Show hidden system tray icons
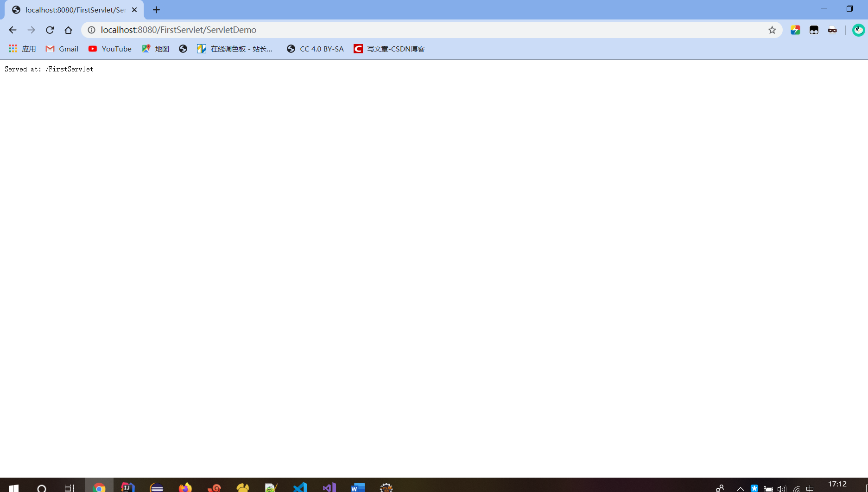Image resolution: width=868 pixels, height=492 pixels. 741,489
